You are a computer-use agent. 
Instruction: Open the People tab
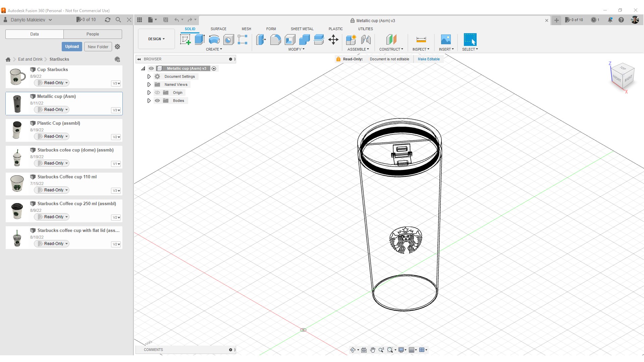93,34
